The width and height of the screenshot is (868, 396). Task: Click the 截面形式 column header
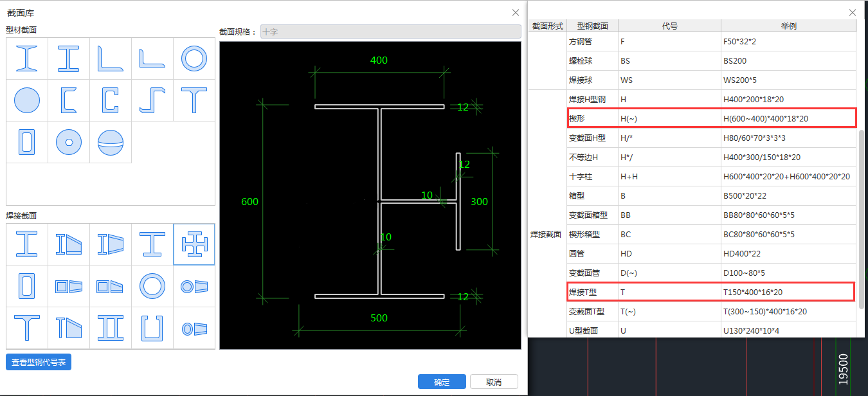[547, 26]
